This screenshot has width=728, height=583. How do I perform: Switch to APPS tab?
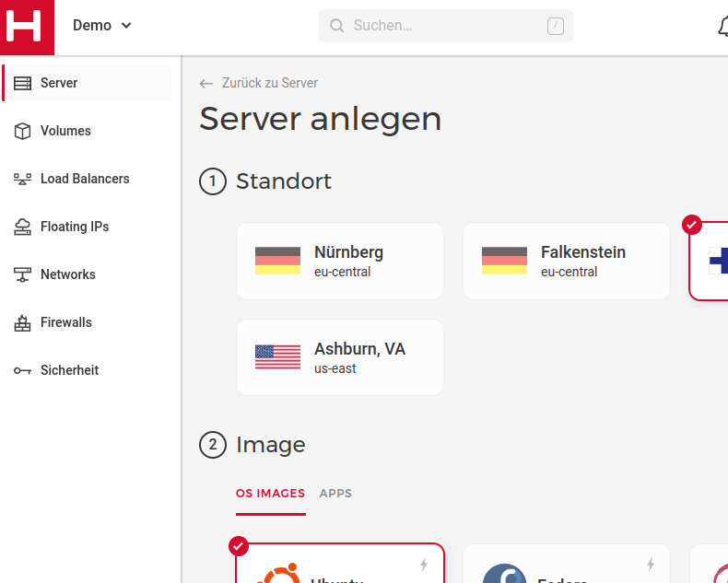coord(335,494)
